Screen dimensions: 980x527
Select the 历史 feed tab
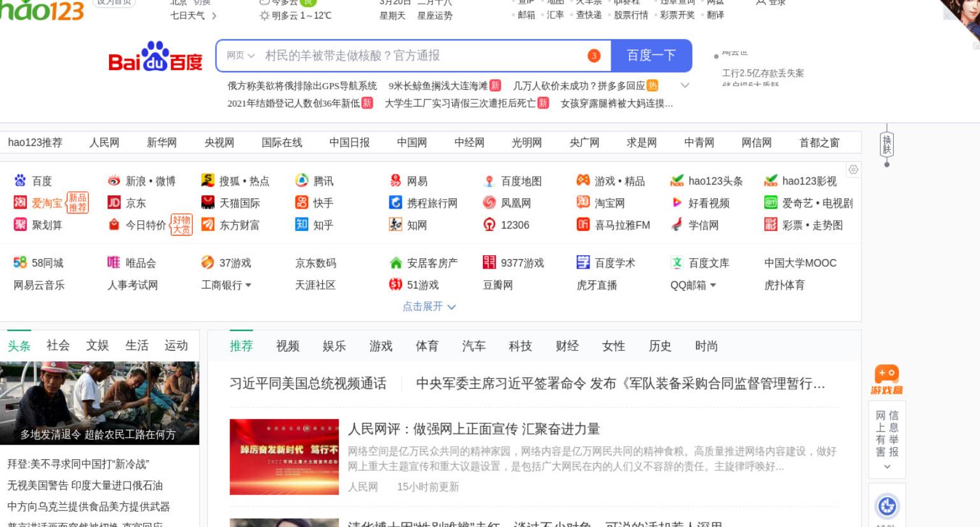click(660, 346)
